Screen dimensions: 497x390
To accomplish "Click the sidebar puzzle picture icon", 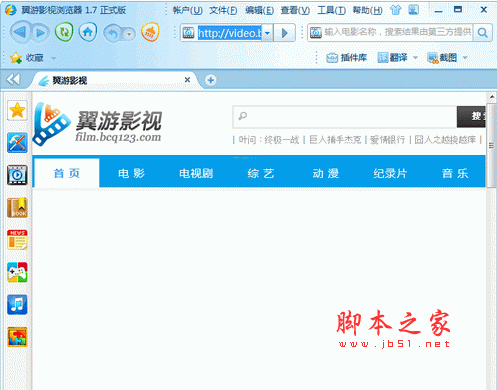I will point(17,337).
